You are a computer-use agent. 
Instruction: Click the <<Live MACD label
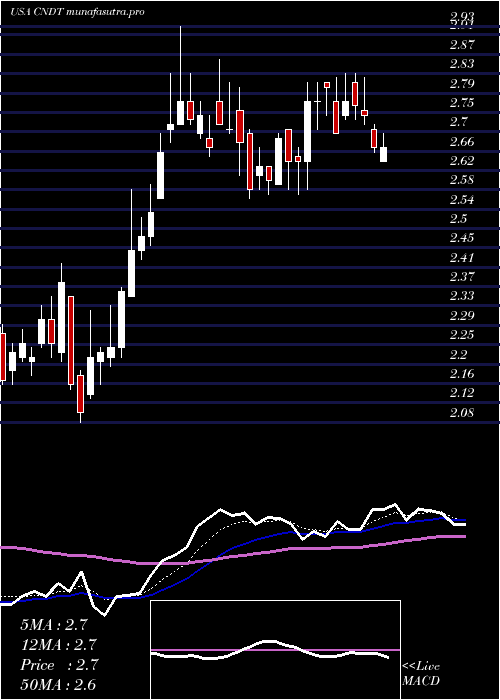[x=421, y=674]
